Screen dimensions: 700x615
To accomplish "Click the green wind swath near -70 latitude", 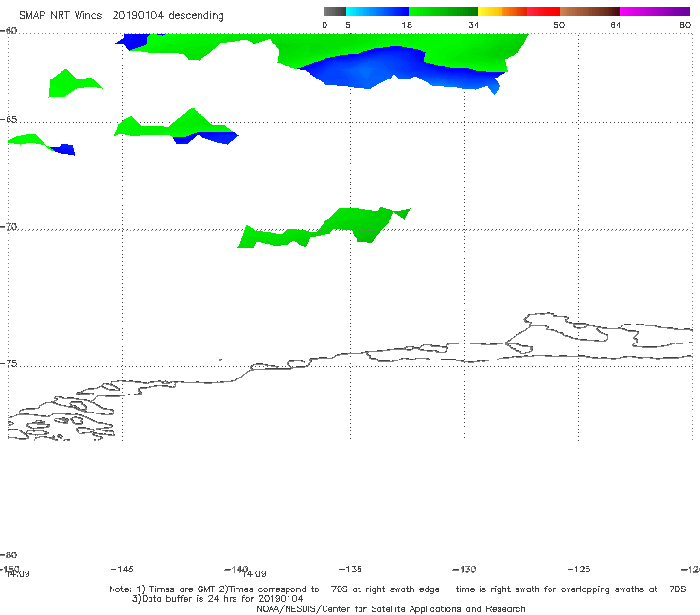I will tap(324, 228).
